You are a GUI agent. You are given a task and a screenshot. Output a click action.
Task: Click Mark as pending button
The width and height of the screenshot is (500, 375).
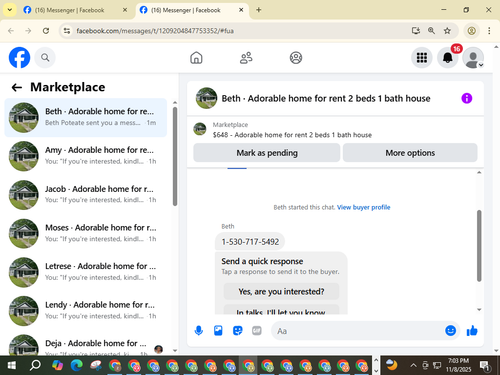pos(267,153)
